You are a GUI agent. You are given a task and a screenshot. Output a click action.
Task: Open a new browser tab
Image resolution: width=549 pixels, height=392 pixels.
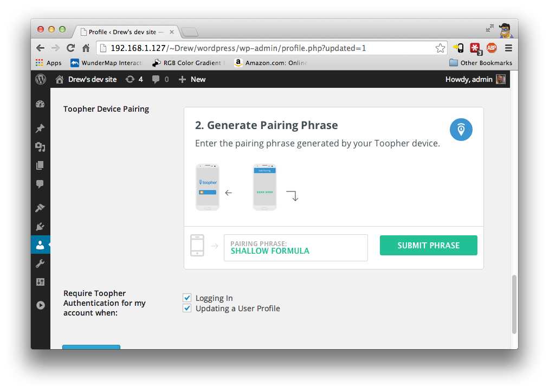[190, 32]
